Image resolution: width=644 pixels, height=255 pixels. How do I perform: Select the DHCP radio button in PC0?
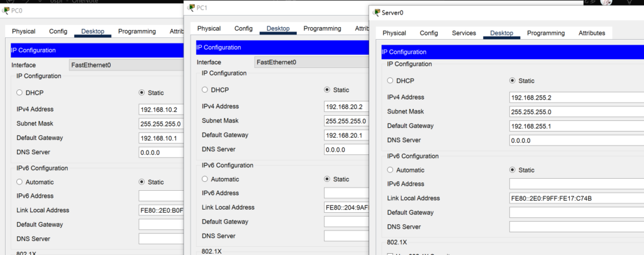[x=20, y=93]
